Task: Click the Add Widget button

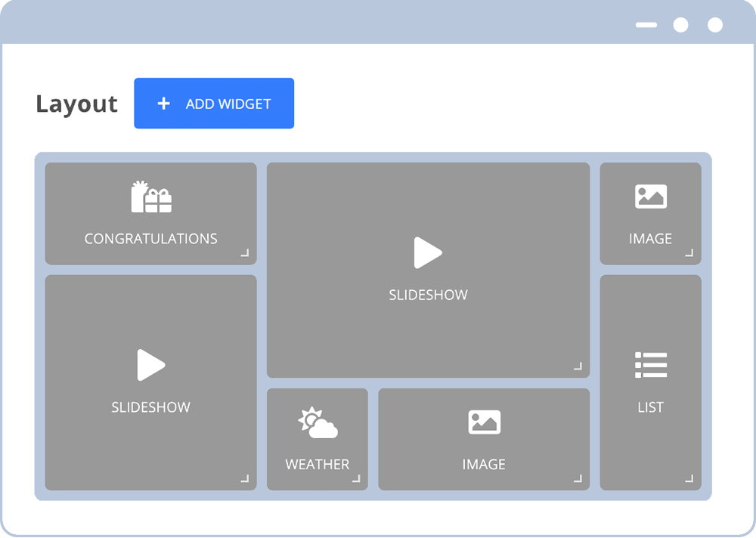Action: pos(214,104)
